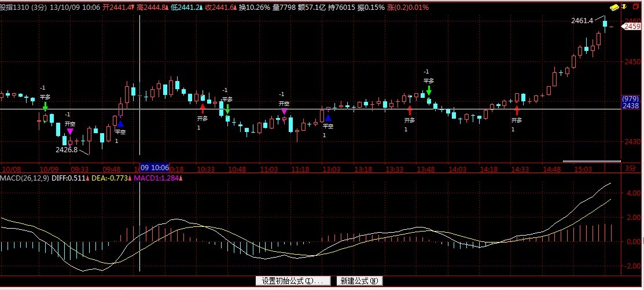Click the 持76015 open interest value
644x290 pixels.
(341, 8)
